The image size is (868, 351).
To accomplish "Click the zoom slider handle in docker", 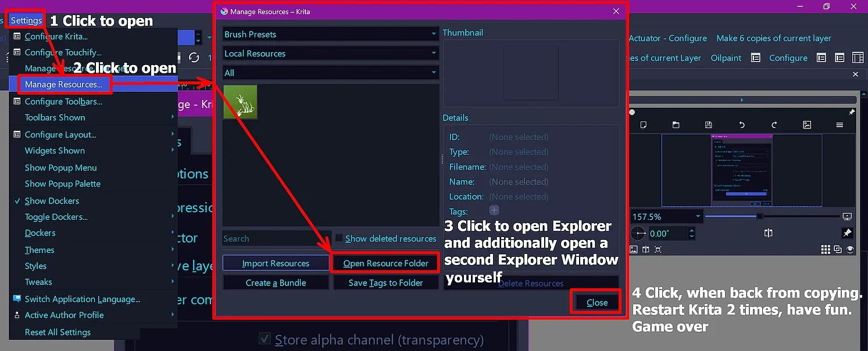I will pyautogui.click(x=759, y=216).
